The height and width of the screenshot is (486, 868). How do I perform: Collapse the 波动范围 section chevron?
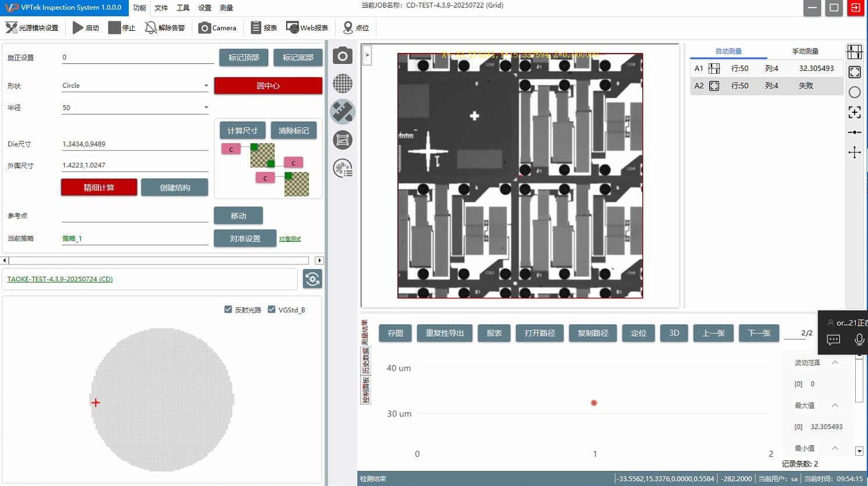coord(835,363)
